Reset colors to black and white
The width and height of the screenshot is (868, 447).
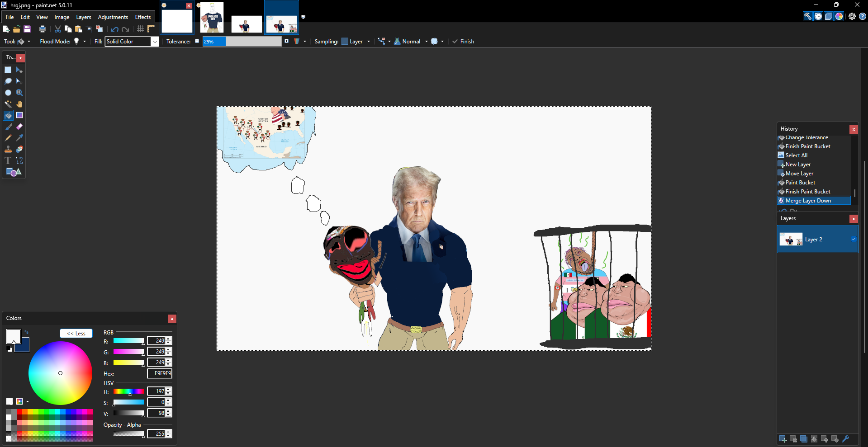click(9, 349)
